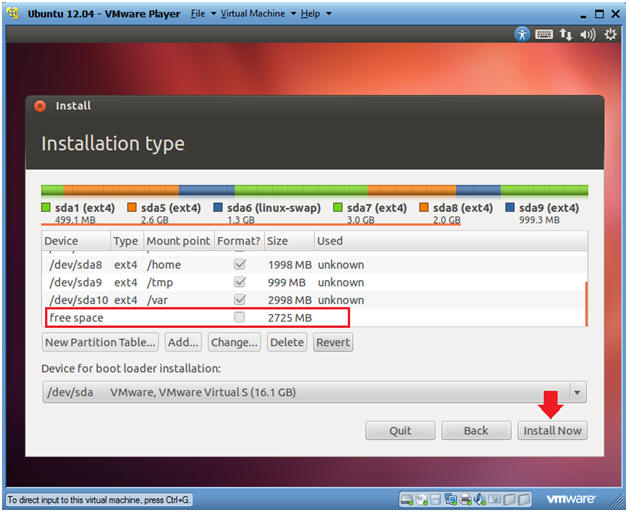
Task: Maximize the VMware Player window
Action: [599, 14]
